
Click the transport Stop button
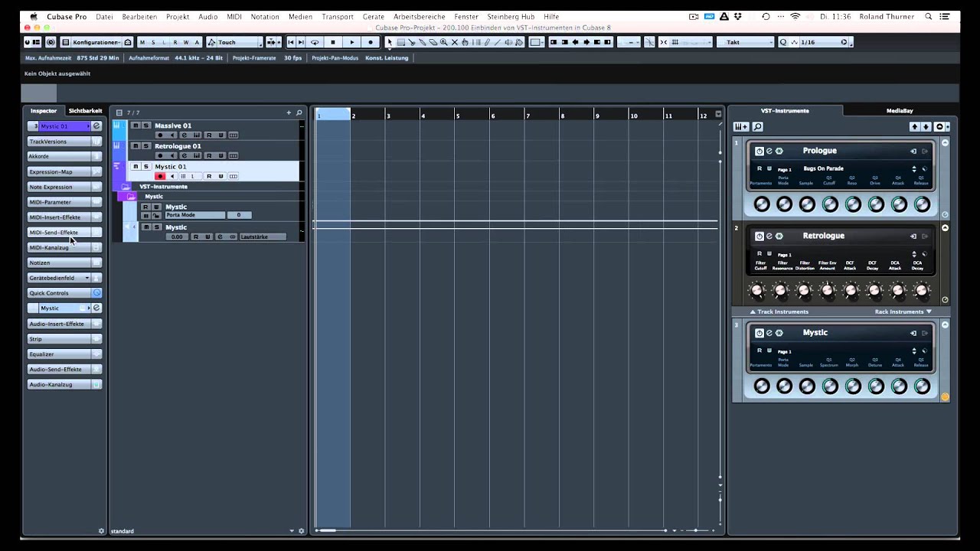coord(333,42)
